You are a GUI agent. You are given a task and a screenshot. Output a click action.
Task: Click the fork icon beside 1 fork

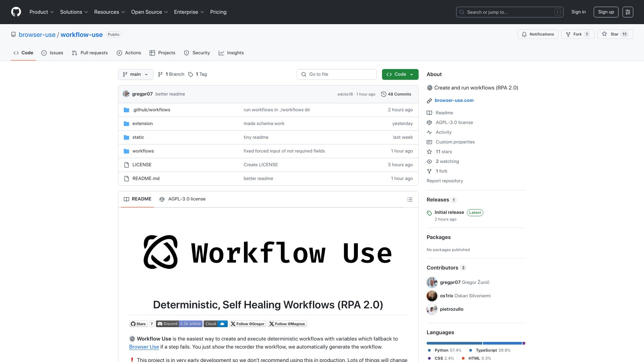(429, 171)
